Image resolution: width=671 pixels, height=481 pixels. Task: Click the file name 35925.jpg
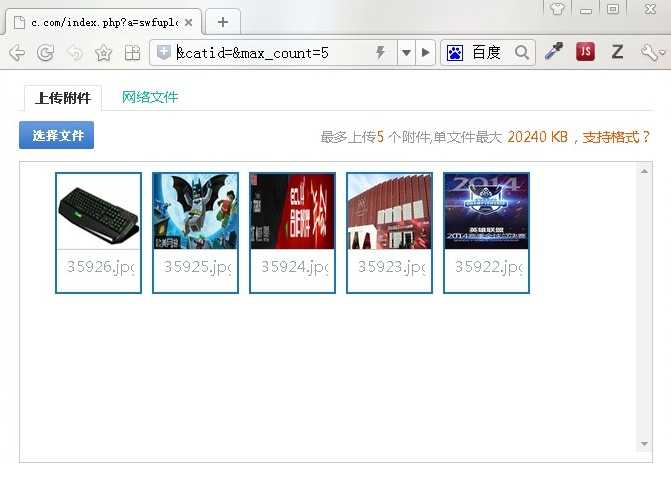[x=198, y=267]
